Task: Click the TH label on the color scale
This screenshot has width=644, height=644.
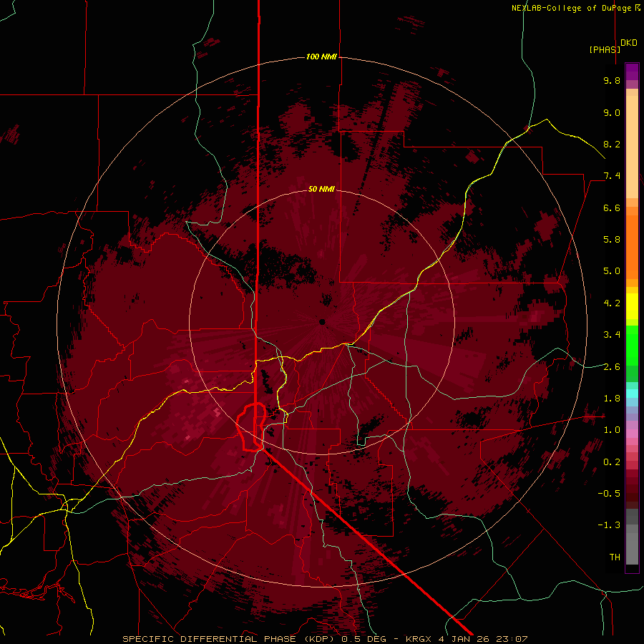Action: 615,557
